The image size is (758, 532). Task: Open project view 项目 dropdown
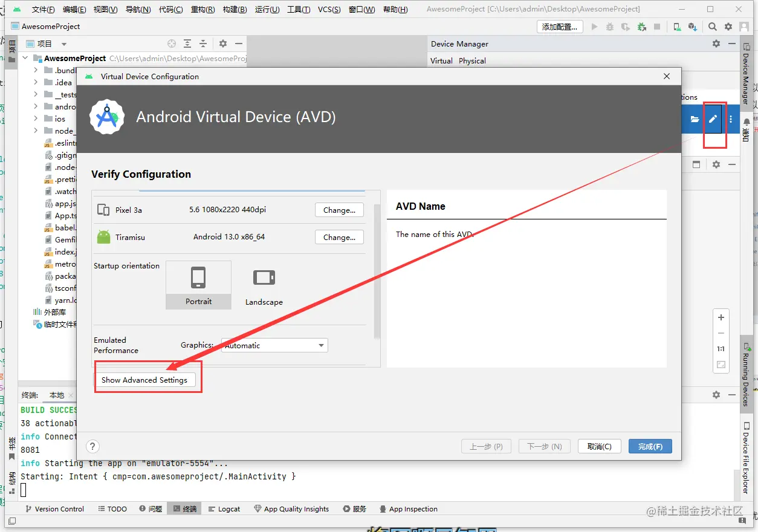tap(47, 44)
